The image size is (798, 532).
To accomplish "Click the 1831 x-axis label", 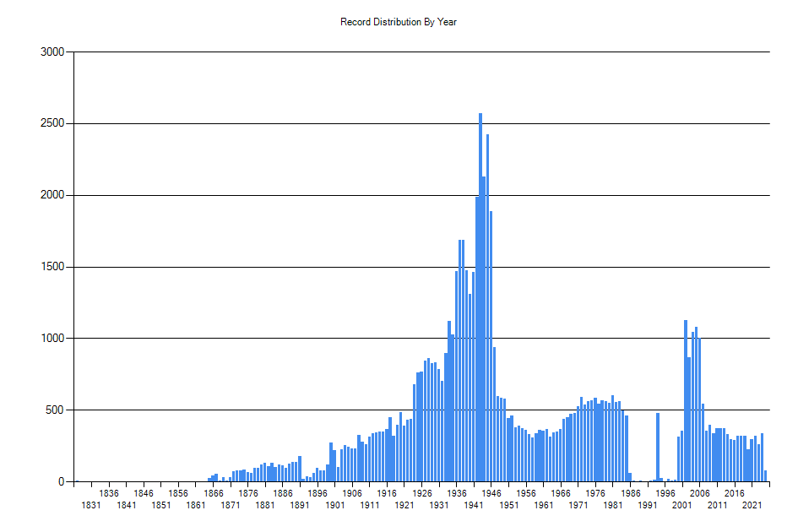I will coord(91,505).
